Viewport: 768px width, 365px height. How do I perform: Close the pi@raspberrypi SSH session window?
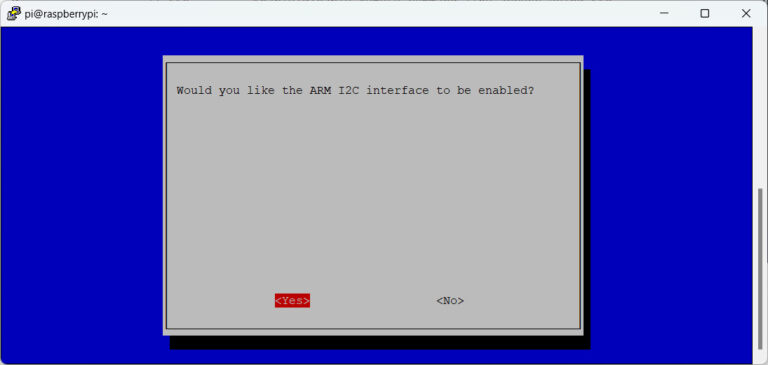(x=746, y=13)
